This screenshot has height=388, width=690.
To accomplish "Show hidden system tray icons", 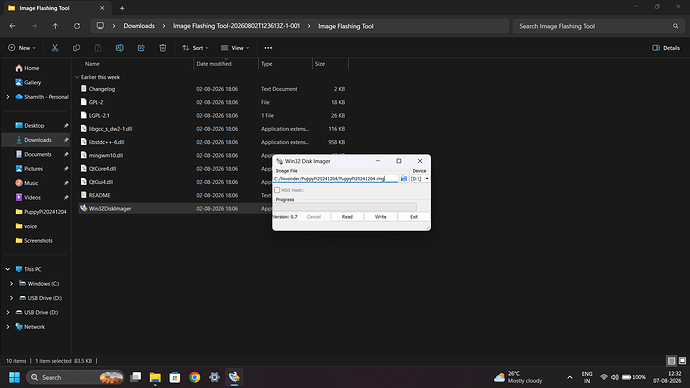I will [570, 377].
